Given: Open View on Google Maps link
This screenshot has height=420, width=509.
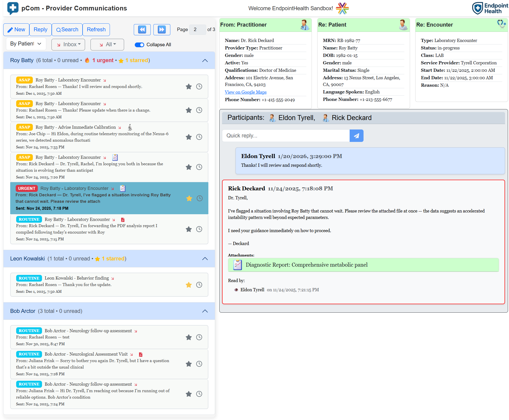Looking at the screenshot, I should tap(245, 92).
